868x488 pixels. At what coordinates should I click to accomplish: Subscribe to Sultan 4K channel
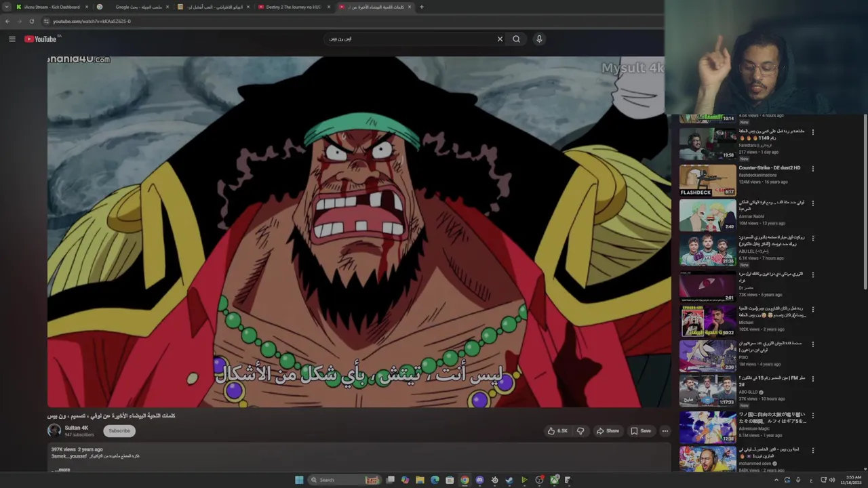119,430
